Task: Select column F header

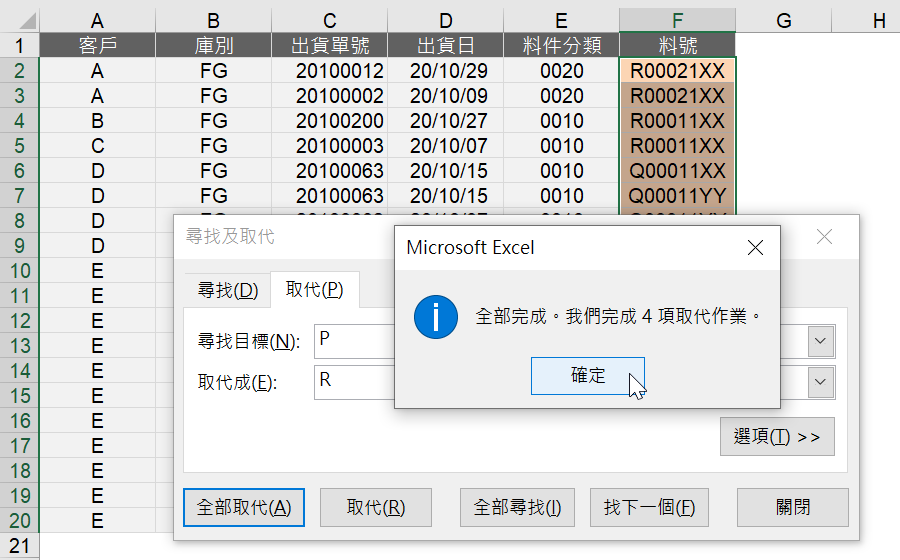Action: [677, 21]
